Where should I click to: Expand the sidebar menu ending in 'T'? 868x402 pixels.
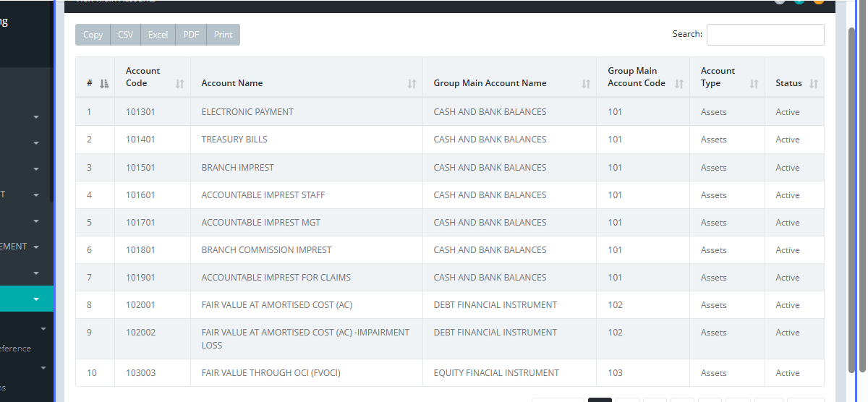[x=36, y=194]
